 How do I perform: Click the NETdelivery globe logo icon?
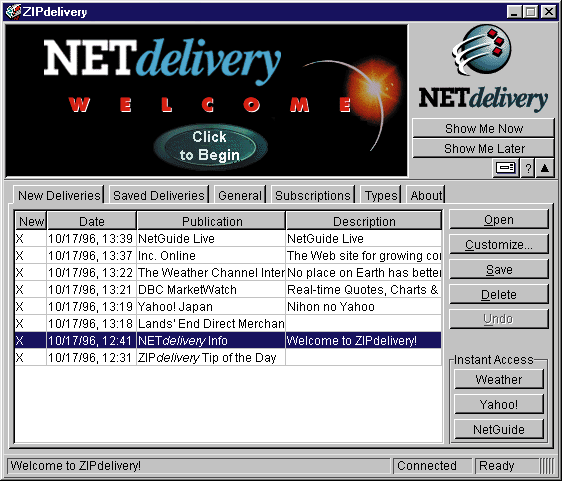(482, 50)
